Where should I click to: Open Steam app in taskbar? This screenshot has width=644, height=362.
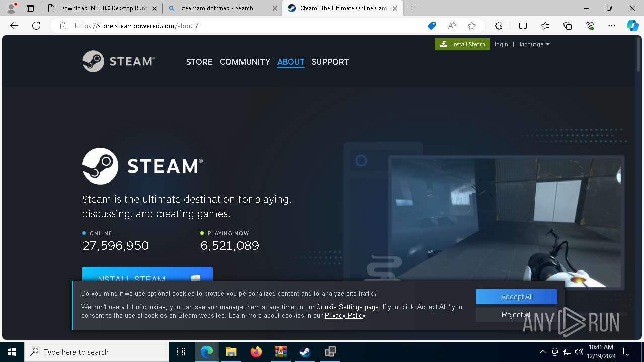click(305, 352)
